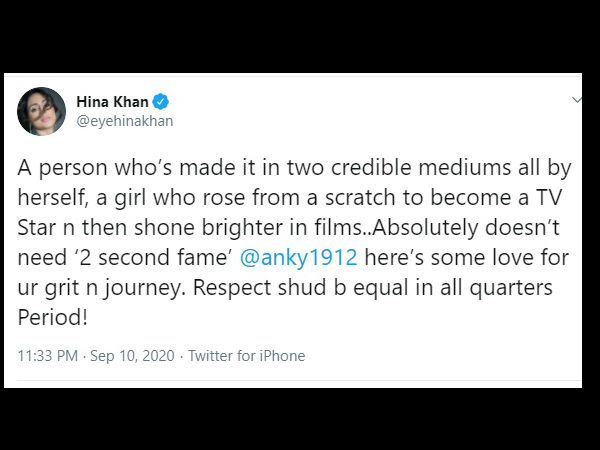Open the @anky1912 mention

point(298,257)
